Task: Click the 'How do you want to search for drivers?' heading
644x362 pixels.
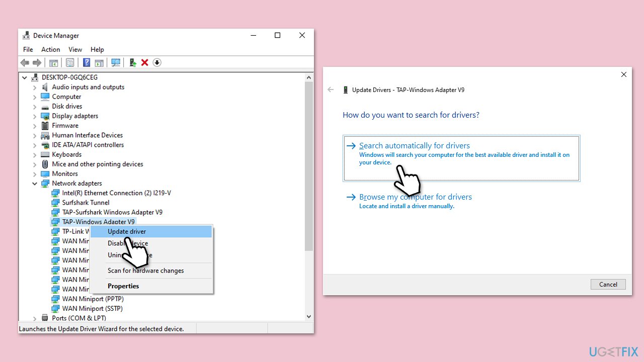Action: point(411,115)
